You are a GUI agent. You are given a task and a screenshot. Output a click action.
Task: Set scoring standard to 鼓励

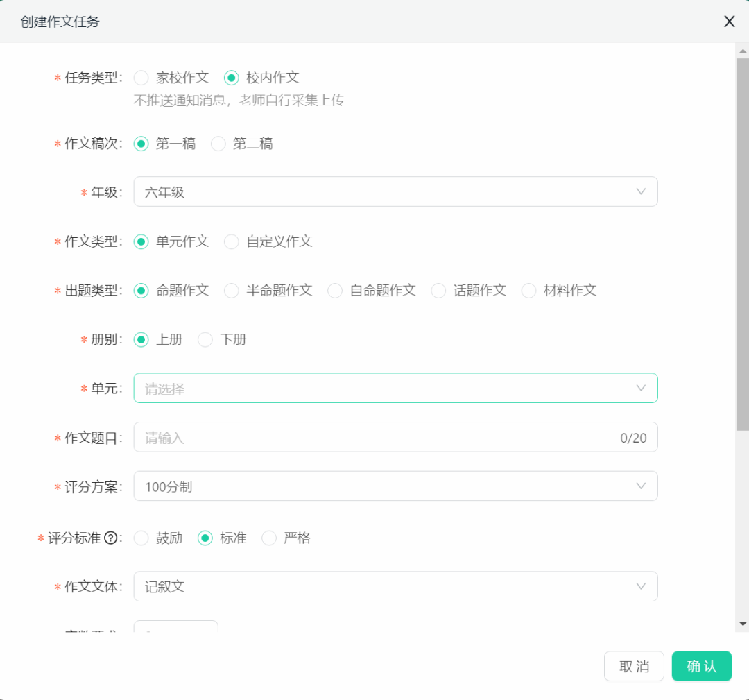[141, 538]
